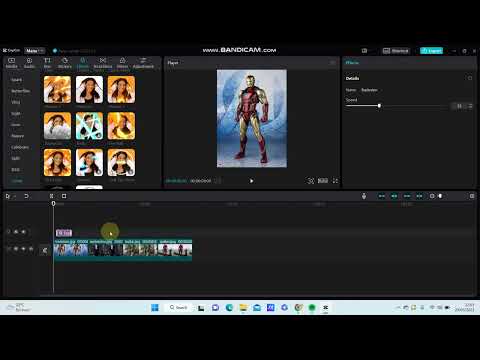
Task: Open Microsoft Edge from the taskbar
Action: click(229, 308)
